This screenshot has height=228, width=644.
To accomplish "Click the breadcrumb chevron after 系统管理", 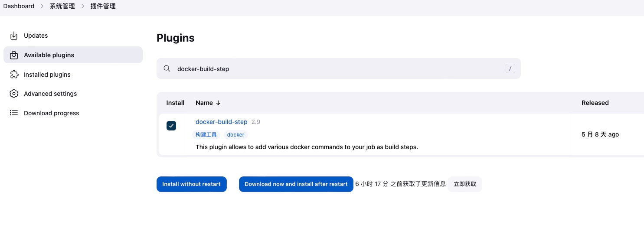I will [83, 7].
